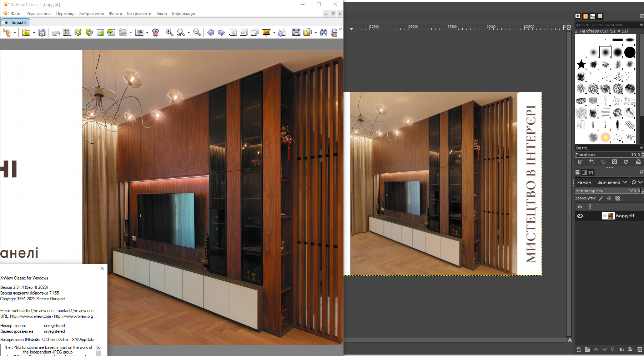The width and height of the screenshot is (644, 356).
Task: Toggle lock alpha channel checkerboard icon
Action: tap(618, 198)
